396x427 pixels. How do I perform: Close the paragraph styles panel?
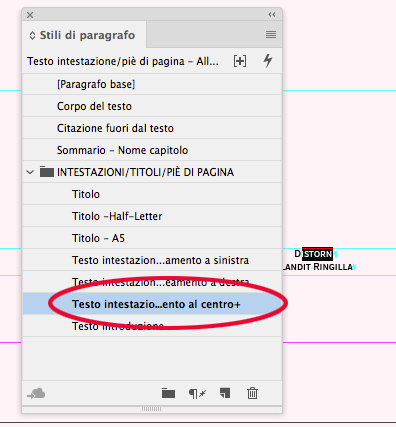[30, 15]
